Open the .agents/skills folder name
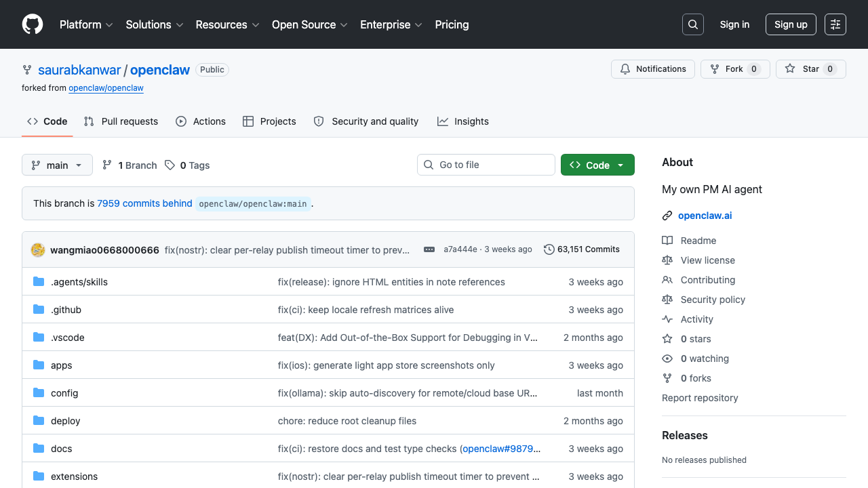The width and height of the screenshot is (868, 488). click(x=79, y=282)
